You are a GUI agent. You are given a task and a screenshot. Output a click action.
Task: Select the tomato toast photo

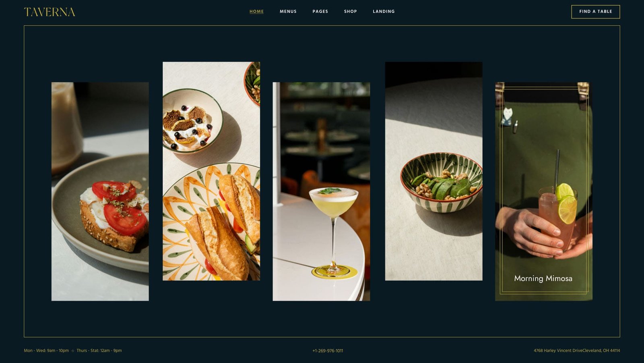100,191
